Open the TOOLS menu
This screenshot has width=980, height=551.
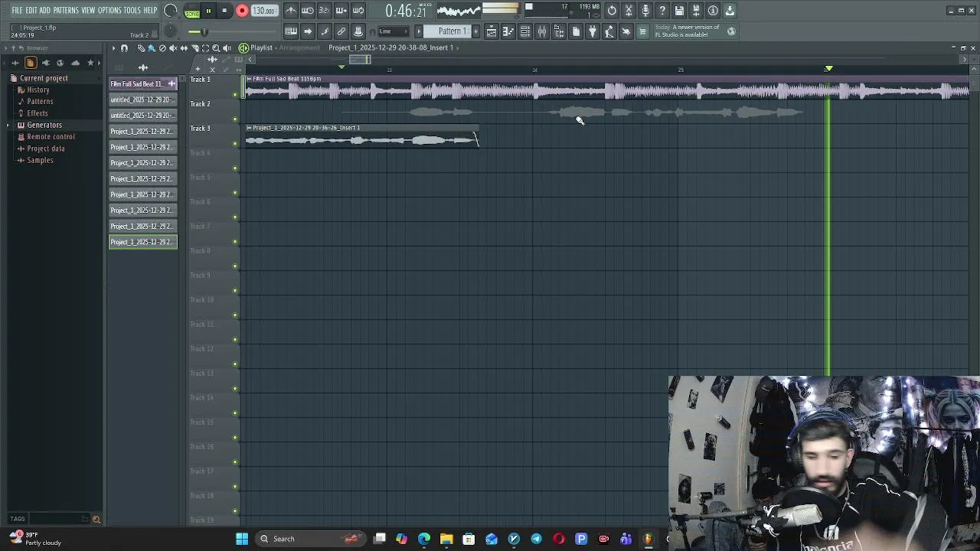click(132, 11)
